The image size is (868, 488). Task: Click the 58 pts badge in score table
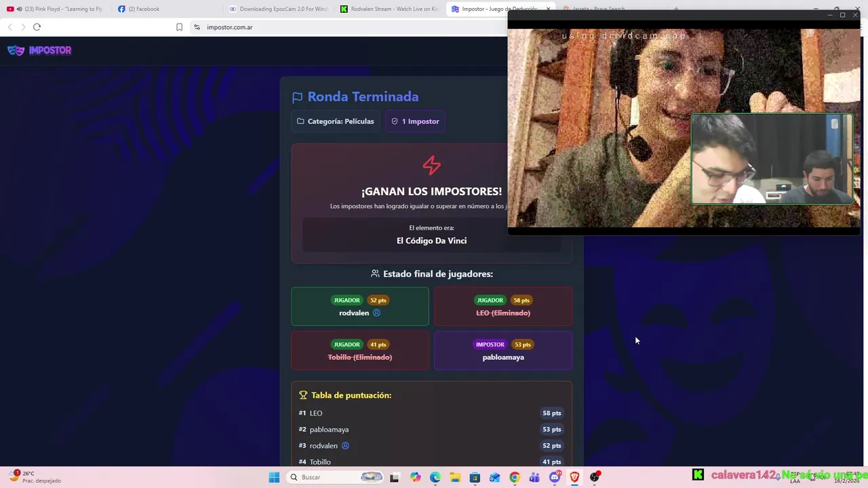tap(551, 413)
